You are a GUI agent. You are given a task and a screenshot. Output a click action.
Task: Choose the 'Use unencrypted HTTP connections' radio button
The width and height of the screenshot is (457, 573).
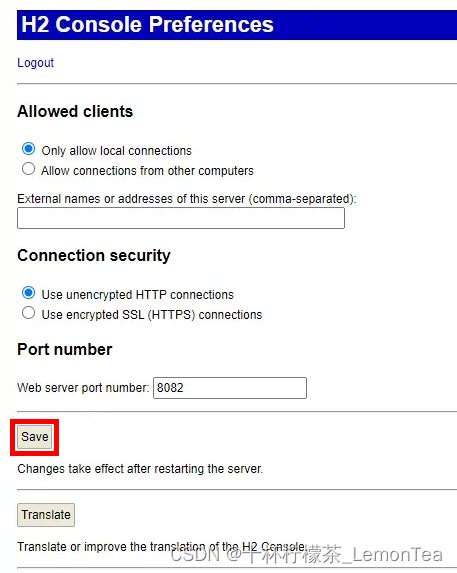[x=28, y=293]
